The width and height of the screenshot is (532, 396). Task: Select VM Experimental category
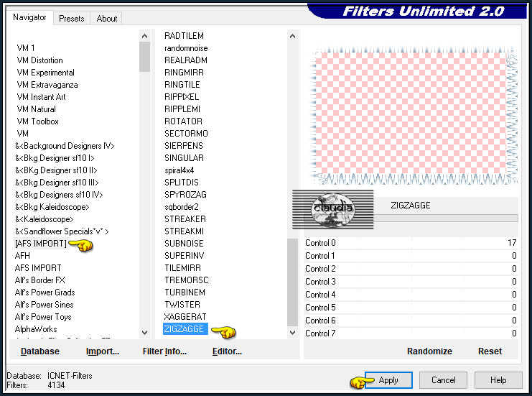pyautogui.click(x=45, y=73)
